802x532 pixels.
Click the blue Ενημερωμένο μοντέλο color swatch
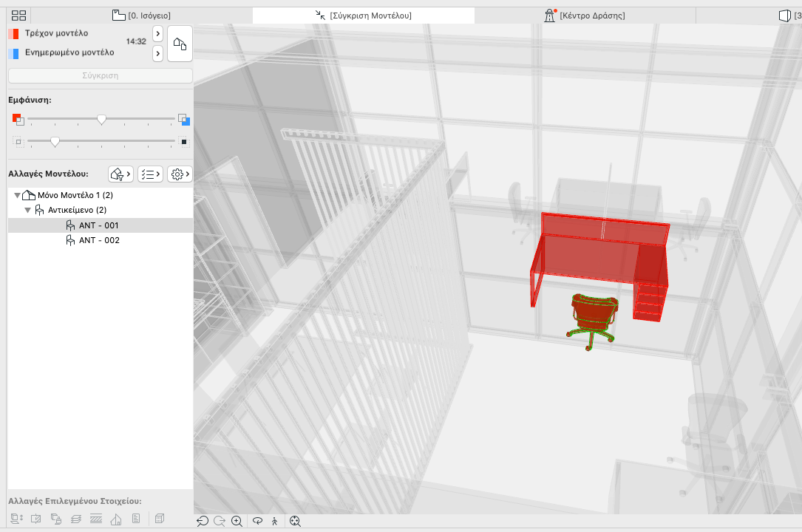(14, 53)
